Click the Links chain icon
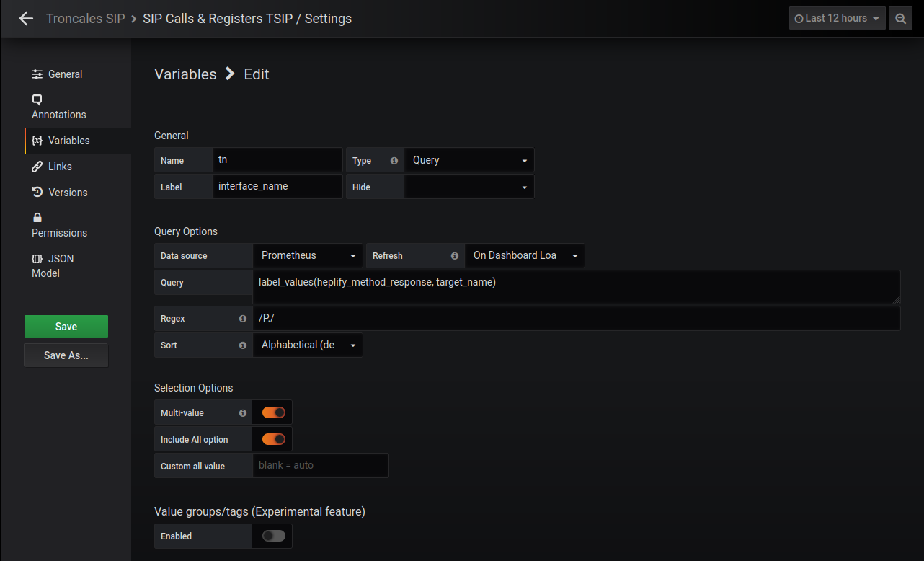The width and height of the screenshot is (924, 561). [x=37, y=167]
